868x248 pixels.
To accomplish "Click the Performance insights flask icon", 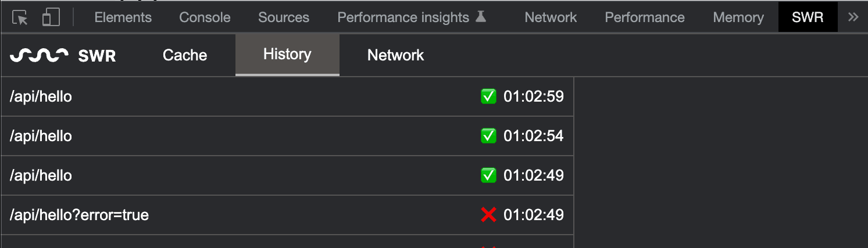I will tap(480, 17).
